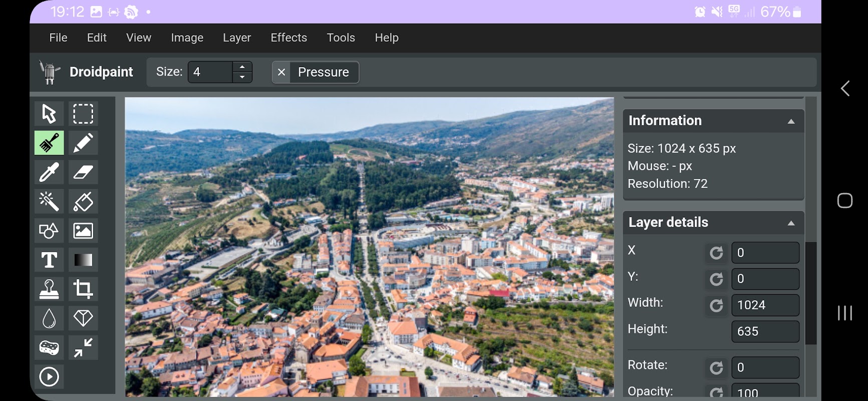Select the Text tool
Viewport: 868px width, 401px height.
tap(49, 260)
